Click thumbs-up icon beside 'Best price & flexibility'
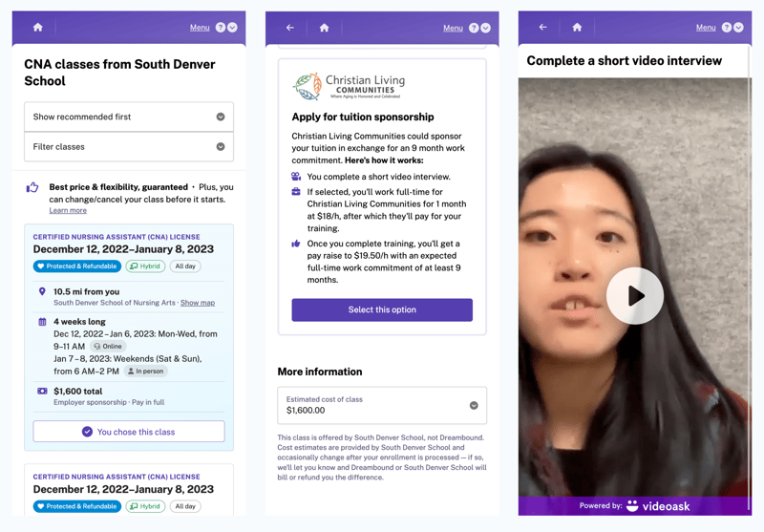 point(32,187)
